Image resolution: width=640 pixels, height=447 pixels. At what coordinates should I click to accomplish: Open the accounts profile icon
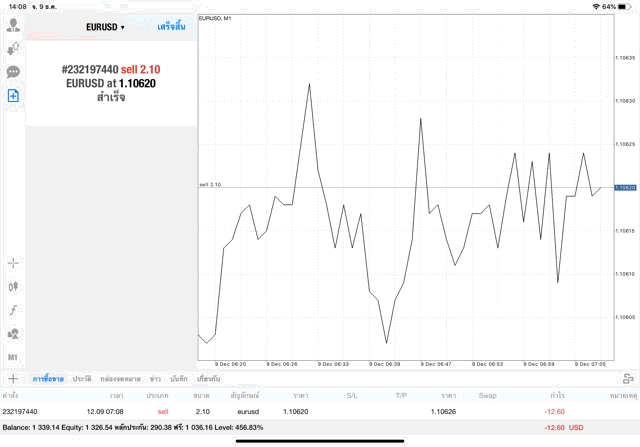(13, 24)
